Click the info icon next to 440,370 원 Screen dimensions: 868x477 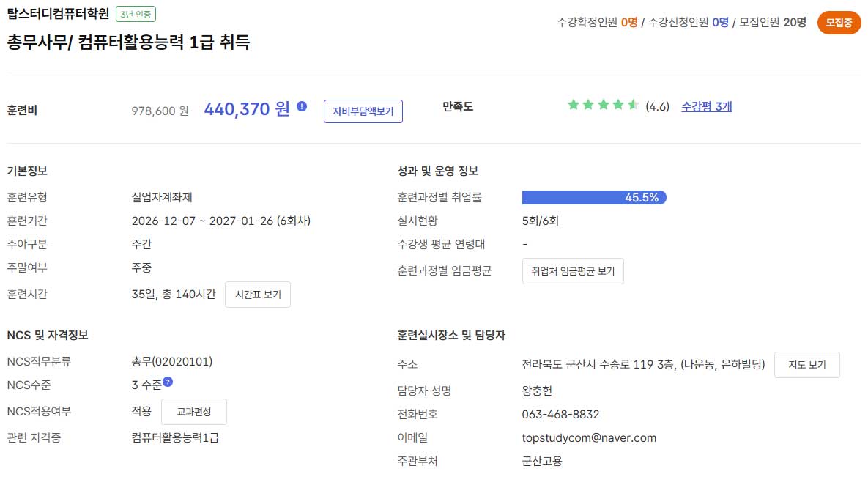tap(302, 106)
